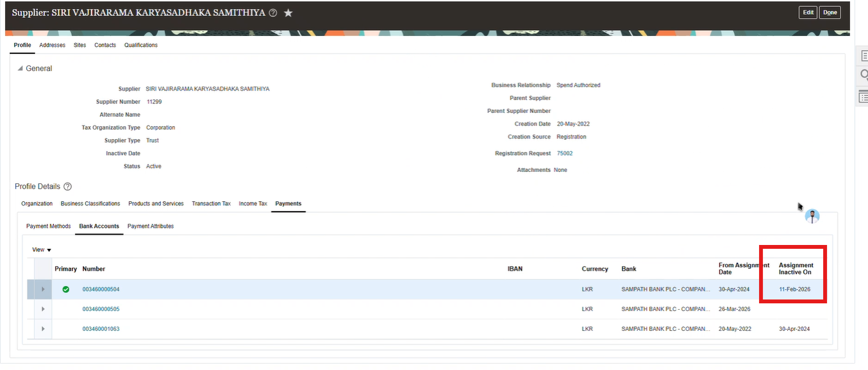This screenshot has width=868, height=370.
Task: Click the Currency column header
Action: pos(594,269)
